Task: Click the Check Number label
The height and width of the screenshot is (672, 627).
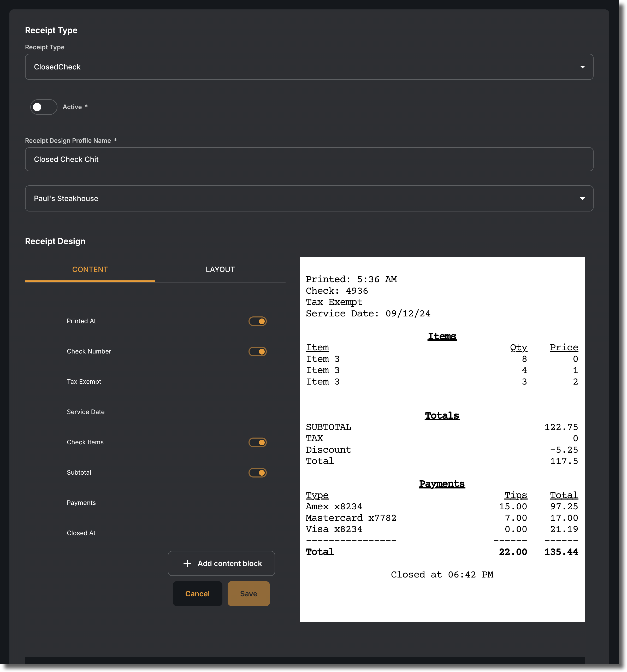Action: (x=89, y=351)
